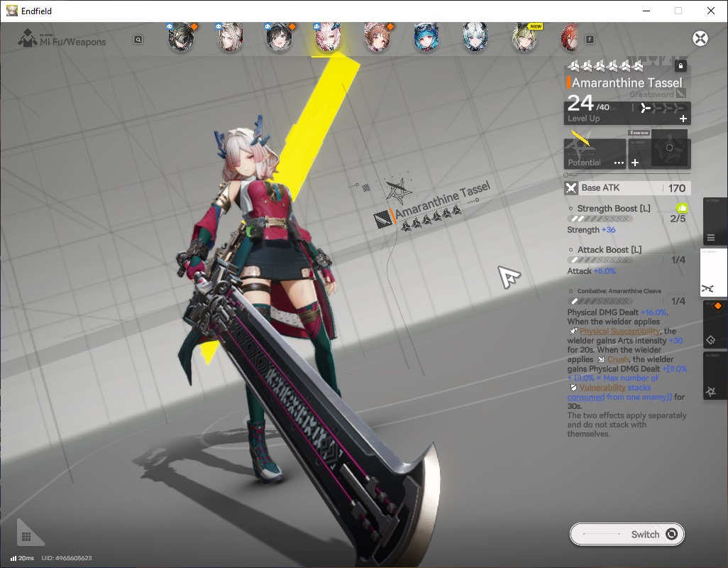728x568 pixels.
Task: Click the Attack +5.0% stat text
Action: (591, 271)
